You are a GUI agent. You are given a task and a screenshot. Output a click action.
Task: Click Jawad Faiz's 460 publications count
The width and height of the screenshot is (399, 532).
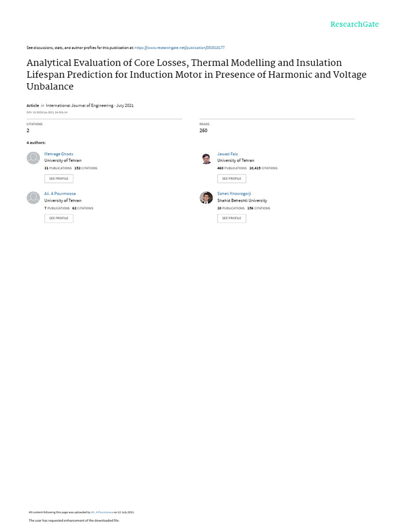pos(232,168)
